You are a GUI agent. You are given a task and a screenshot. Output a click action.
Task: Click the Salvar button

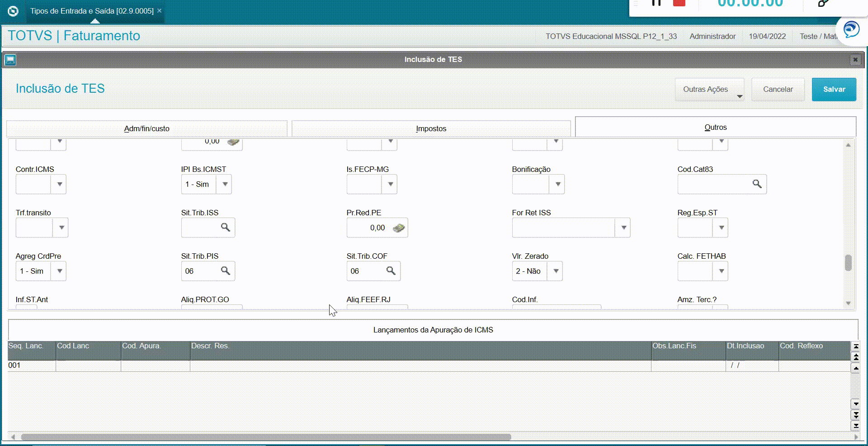click(x=834, y=89)
